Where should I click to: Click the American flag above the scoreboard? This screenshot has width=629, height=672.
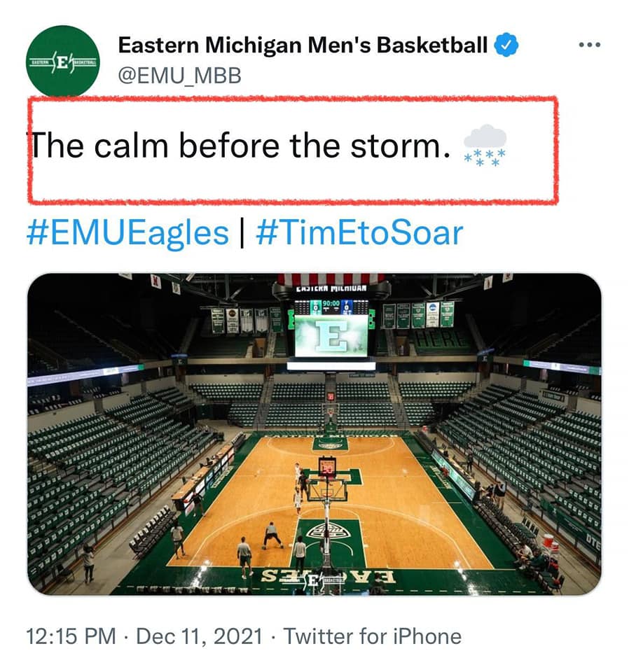click(330, 279)
